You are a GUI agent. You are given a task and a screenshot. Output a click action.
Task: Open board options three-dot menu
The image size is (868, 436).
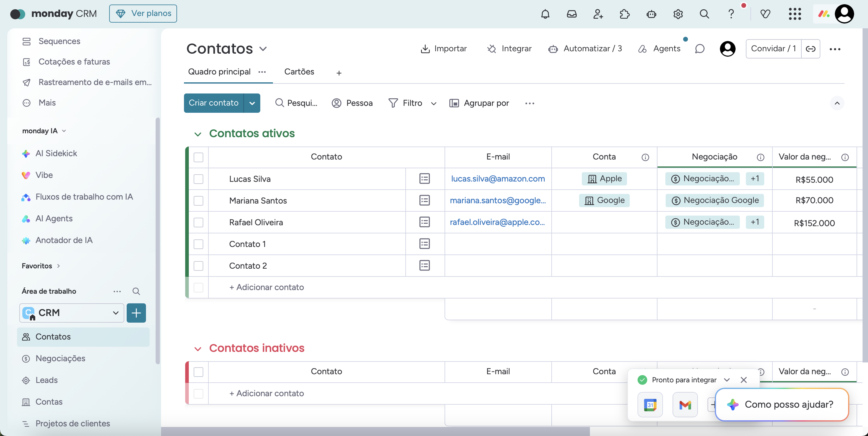(835, 49)
